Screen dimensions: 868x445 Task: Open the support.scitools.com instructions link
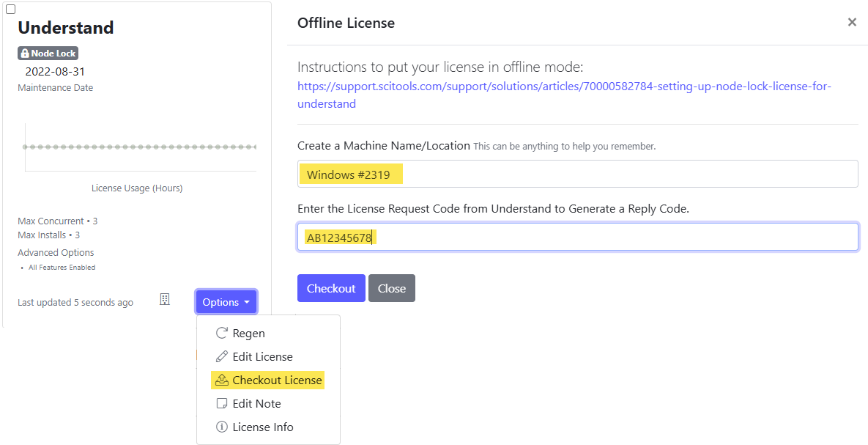pos(565,95)
